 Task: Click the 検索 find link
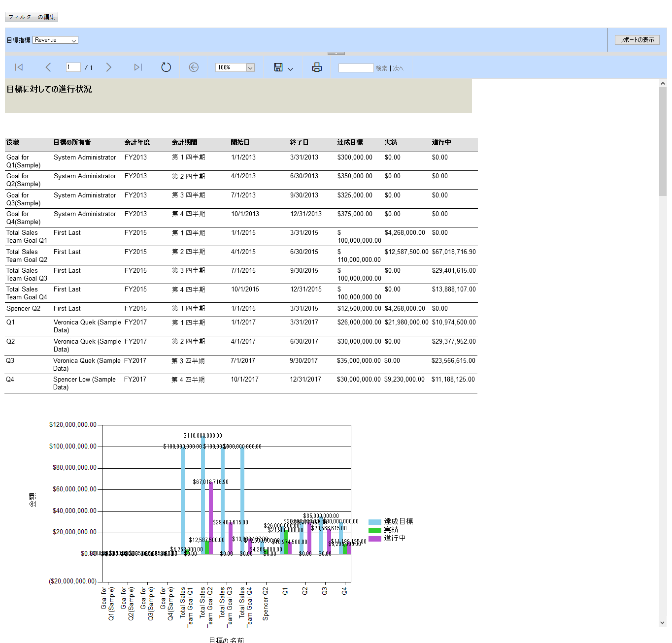[381, 68]
